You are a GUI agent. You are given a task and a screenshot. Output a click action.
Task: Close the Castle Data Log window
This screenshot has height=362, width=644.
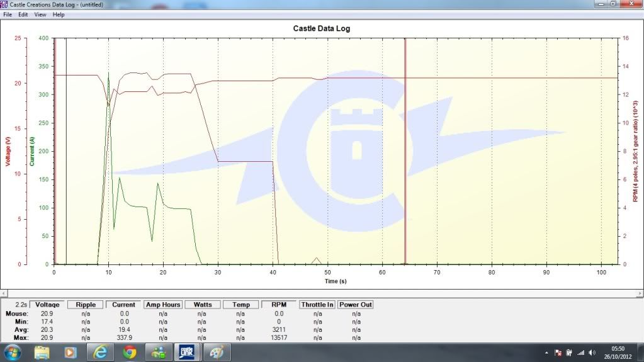[631, 4]
